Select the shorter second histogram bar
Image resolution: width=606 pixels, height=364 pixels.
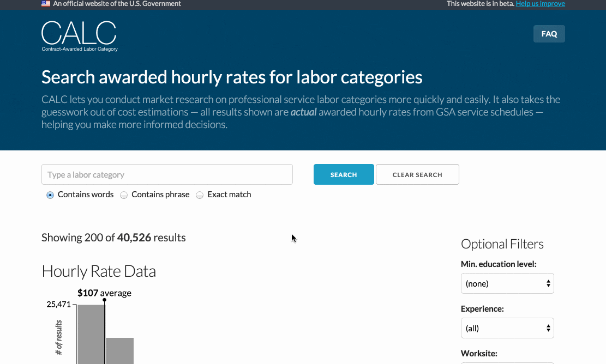pyautogui.click(x=119, y=350)
